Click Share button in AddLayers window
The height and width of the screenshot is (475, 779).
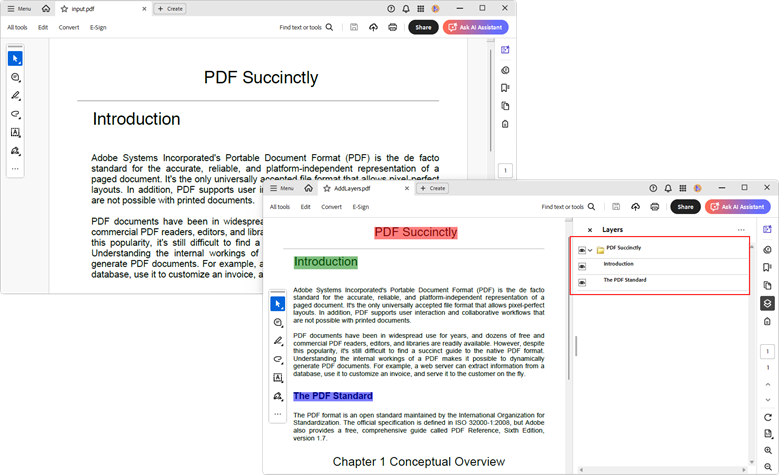pos(685,207)
